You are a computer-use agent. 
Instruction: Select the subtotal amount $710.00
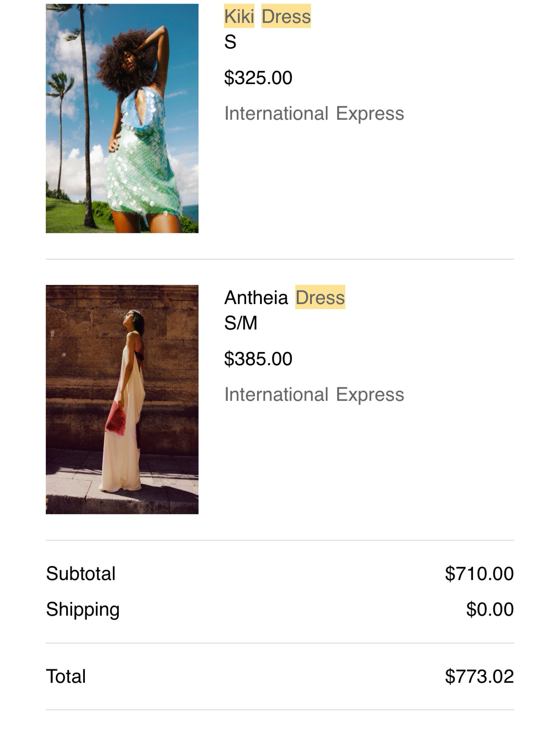tap(479, 573)
